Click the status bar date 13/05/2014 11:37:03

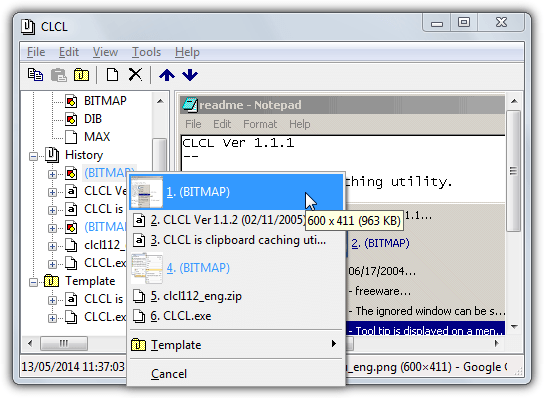[73, 367]
